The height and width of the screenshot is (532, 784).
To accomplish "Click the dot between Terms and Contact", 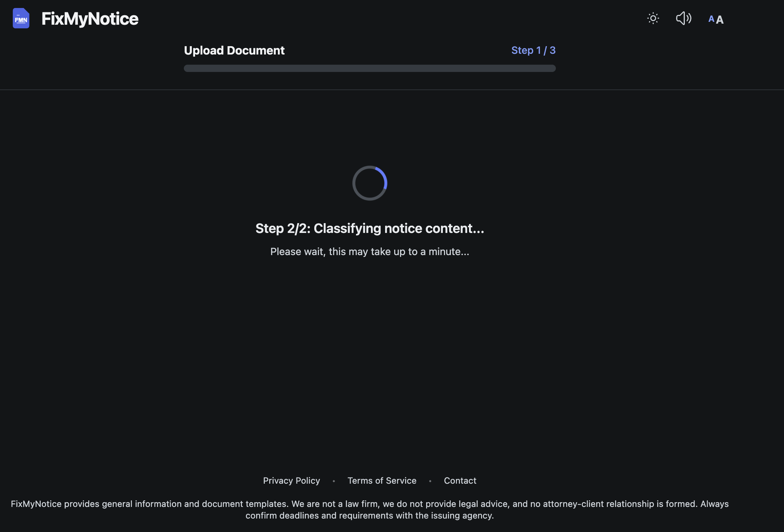I will (430, 481).
